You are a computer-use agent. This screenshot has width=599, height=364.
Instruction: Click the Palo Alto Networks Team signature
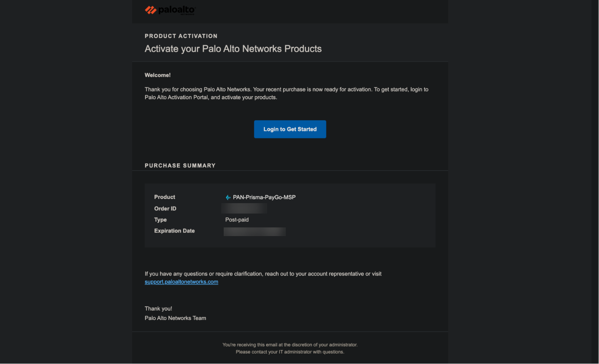[x=176, y=318]
